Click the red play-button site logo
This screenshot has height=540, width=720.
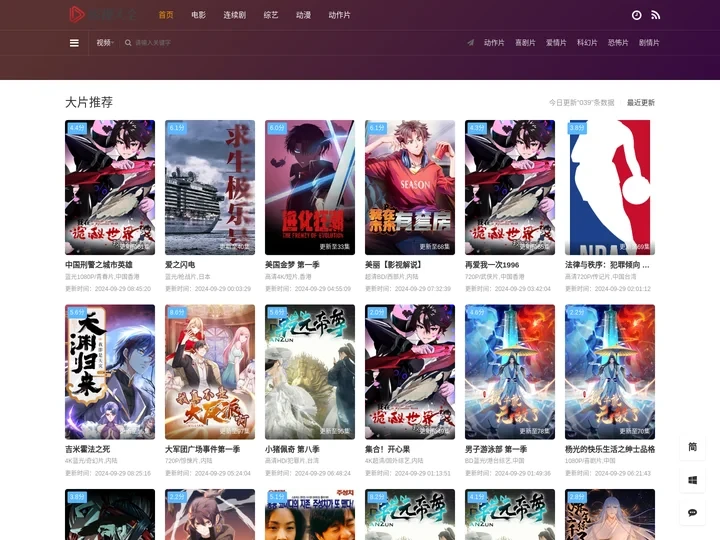pyautogui.click(x=77, y=14)
